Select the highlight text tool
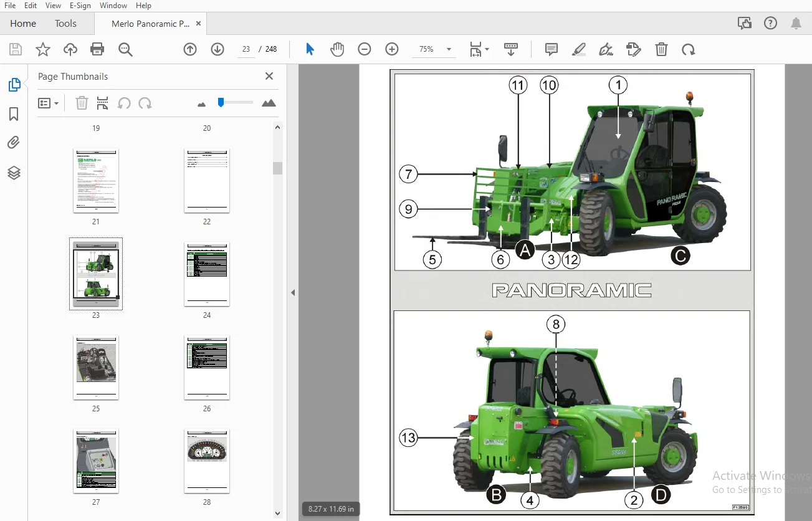The width and height of the screenshot is (812, 521). click(x=579, y=49)
